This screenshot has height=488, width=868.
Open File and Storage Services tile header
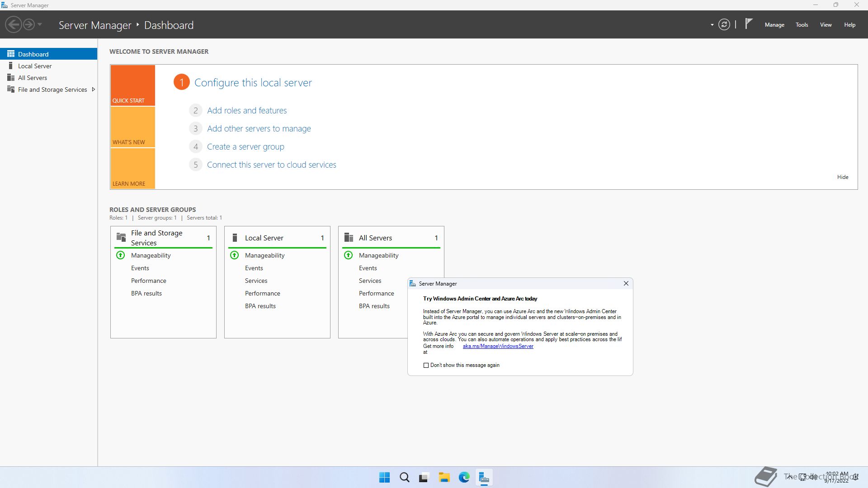(163, 238)
